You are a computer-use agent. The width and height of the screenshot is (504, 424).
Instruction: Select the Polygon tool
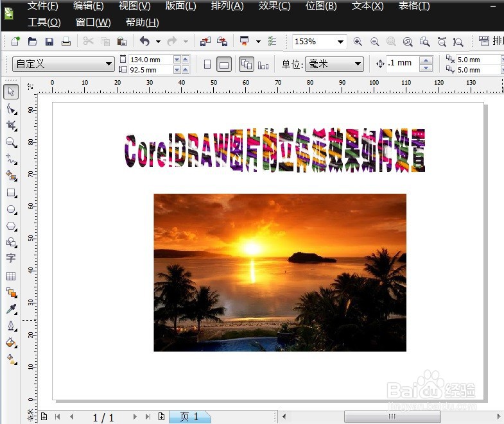[12, 226]
